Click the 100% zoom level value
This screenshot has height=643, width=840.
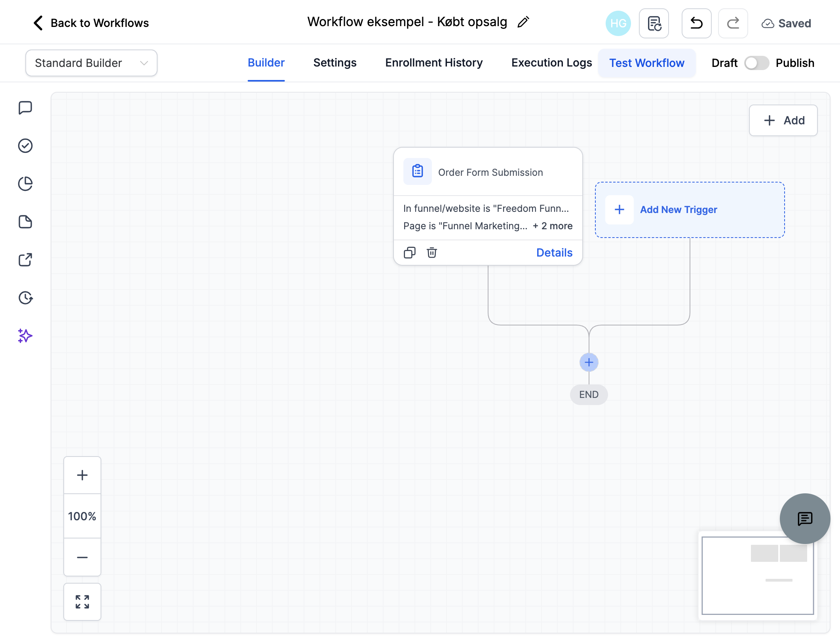click(x=82, y=516)
